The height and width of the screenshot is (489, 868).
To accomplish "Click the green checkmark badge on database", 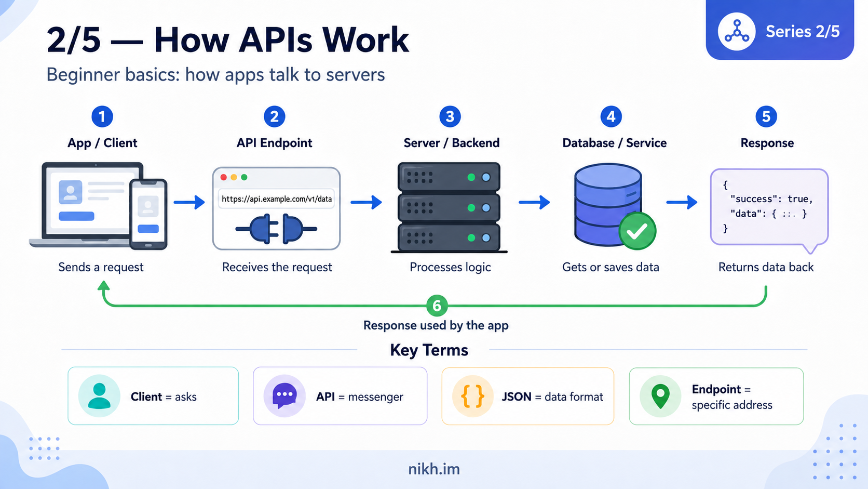I will (638, 231).
